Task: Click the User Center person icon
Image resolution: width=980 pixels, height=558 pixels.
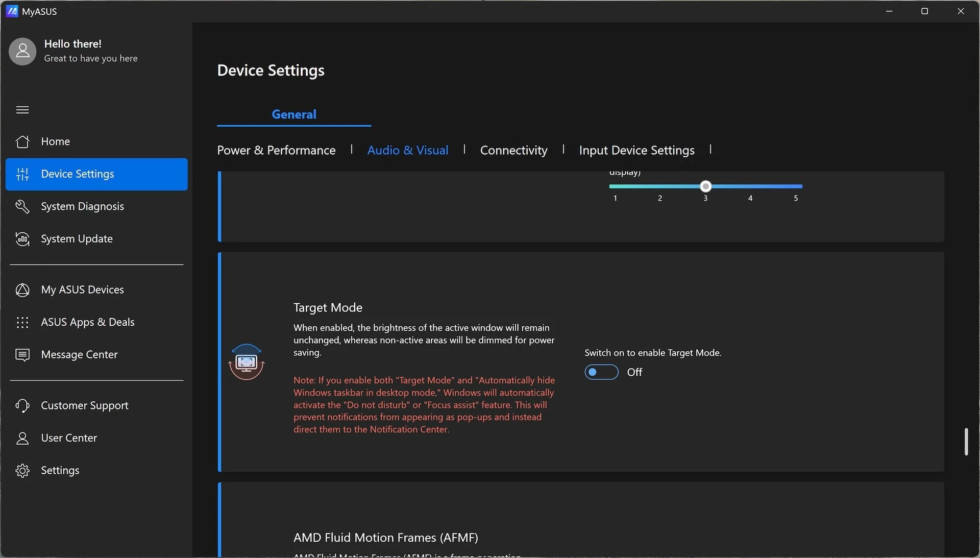Action: coord(22,438)
